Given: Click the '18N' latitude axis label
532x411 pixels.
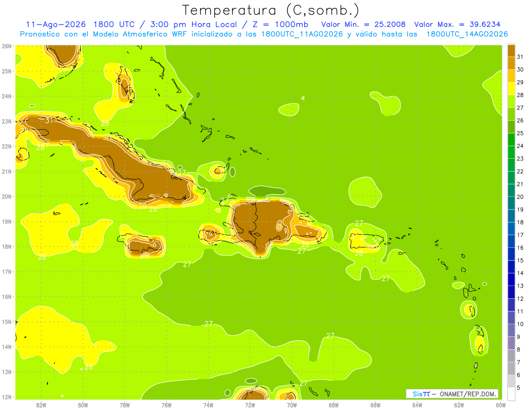Looking at the screenshot, I should [6, 247].
